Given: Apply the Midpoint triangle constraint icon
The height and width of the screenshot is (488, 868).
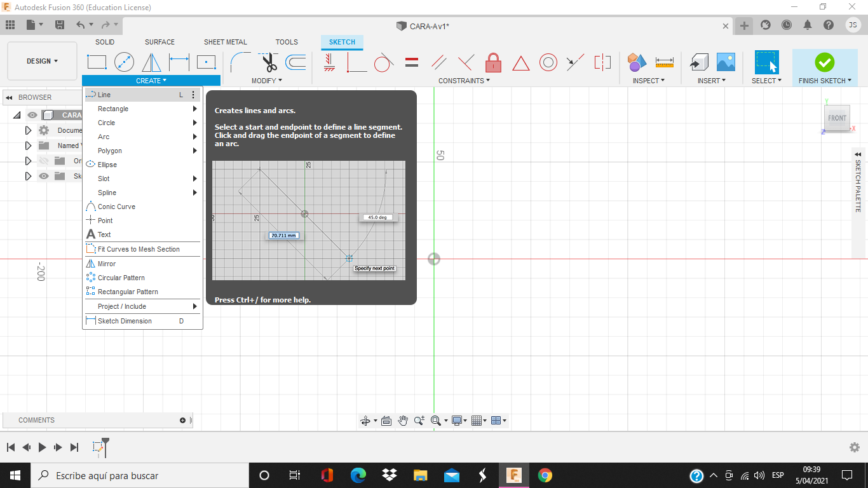Looking at the screenshot, I should [520, 63].
